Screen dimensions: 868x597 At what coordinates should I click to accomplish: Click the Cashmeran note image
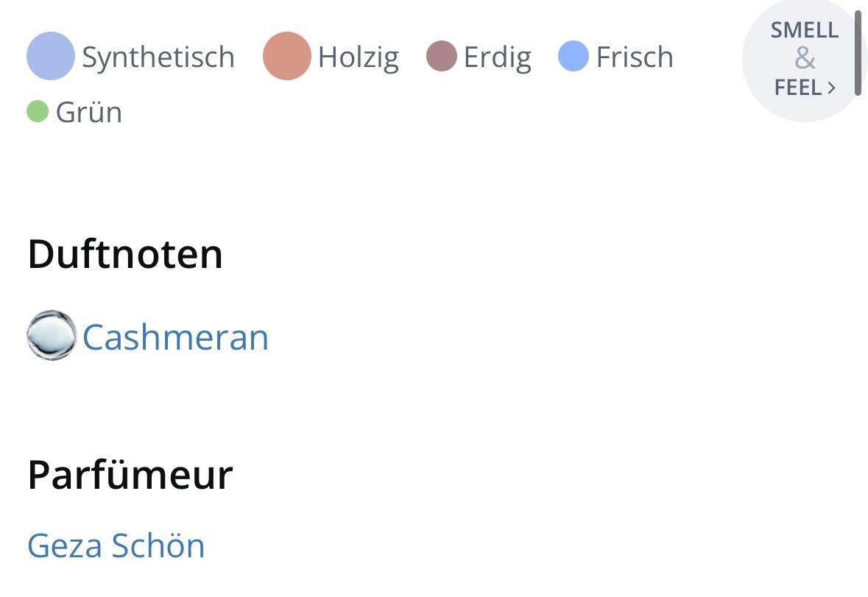pyautogui.click(x=52, y=335)
